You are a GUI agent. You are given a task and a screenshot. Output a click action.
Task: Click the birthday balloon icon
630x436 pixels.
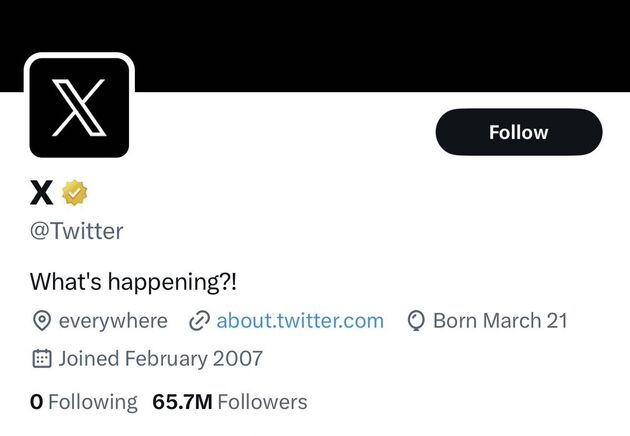point(416,321)
